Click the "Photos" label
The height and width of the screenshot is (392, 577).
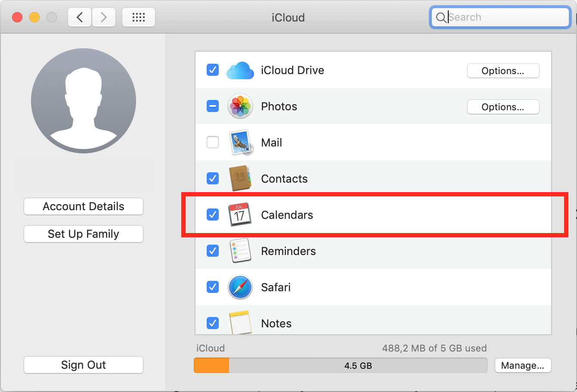point(279,106)
